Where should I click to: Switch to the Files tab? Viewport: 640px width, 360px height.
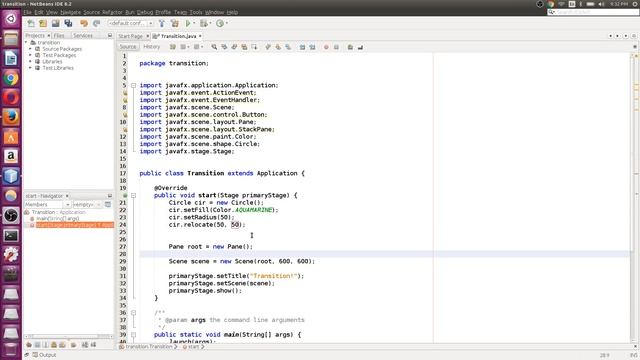pos(59,36)
